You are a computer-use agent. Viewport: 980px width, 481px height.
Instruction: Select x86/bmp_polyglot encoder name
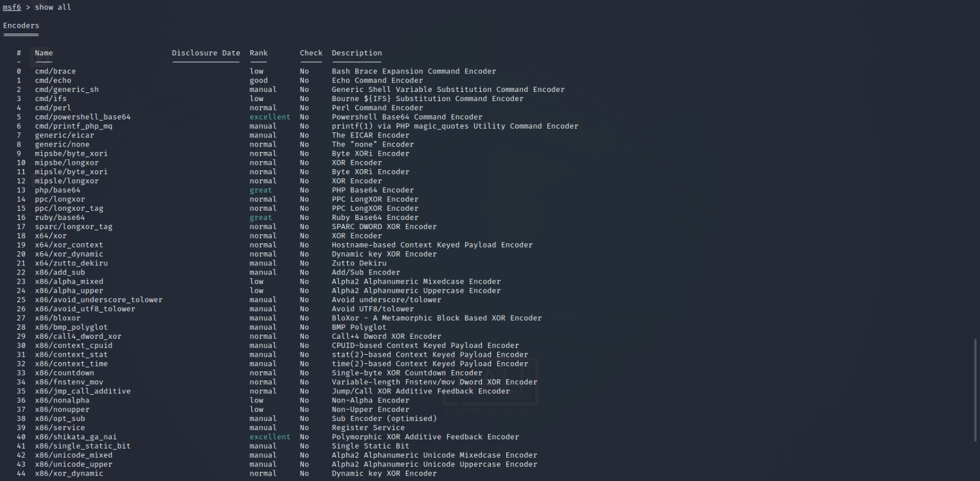71,327
